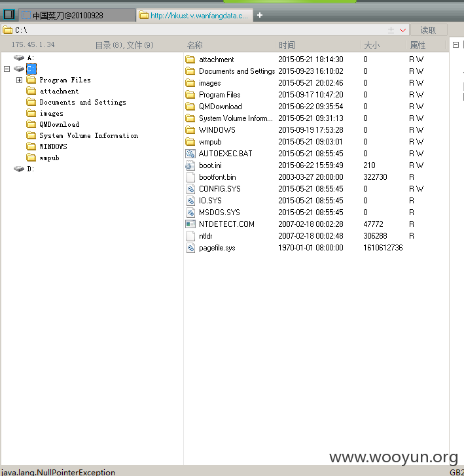This screenshot has width=464, height=476.
Task: Select the A: drive icon in the tree
Action: [19, 58]
